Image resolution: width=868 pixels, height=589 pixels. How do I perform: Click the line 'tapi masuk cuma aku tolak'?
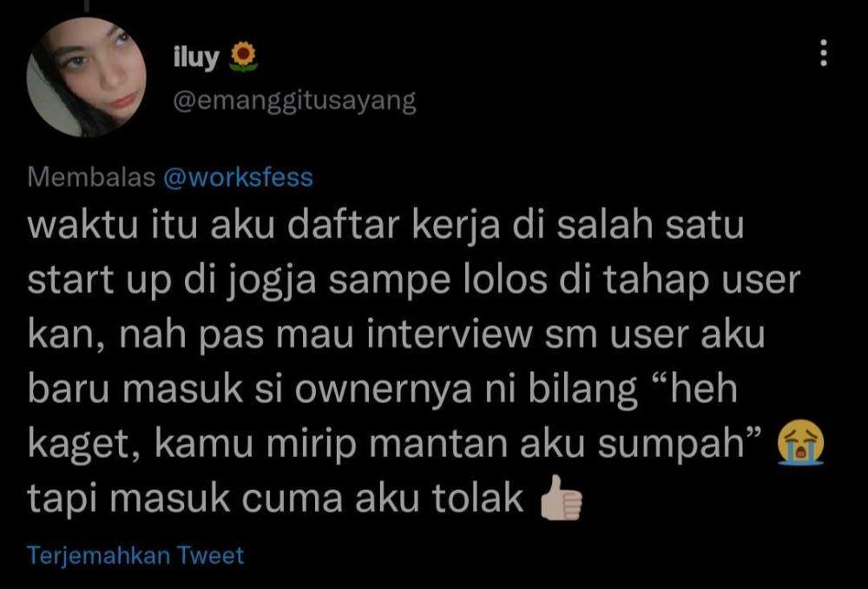click(x=275, y=498)
